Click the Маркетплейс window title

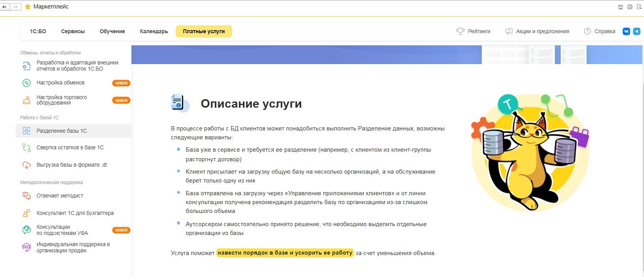[x=51, y=7]
